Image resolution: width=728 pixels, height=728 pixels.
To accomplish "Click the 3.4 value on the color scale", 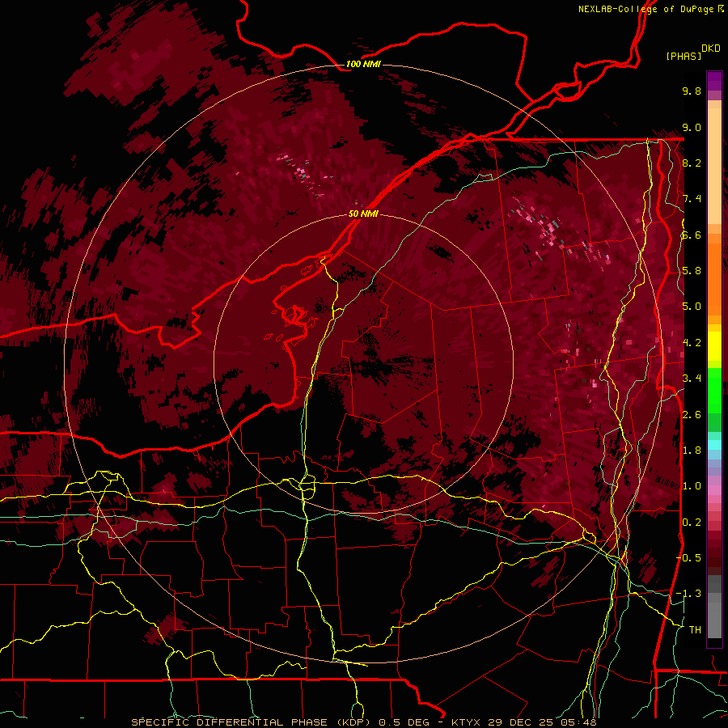I will 692,379.
